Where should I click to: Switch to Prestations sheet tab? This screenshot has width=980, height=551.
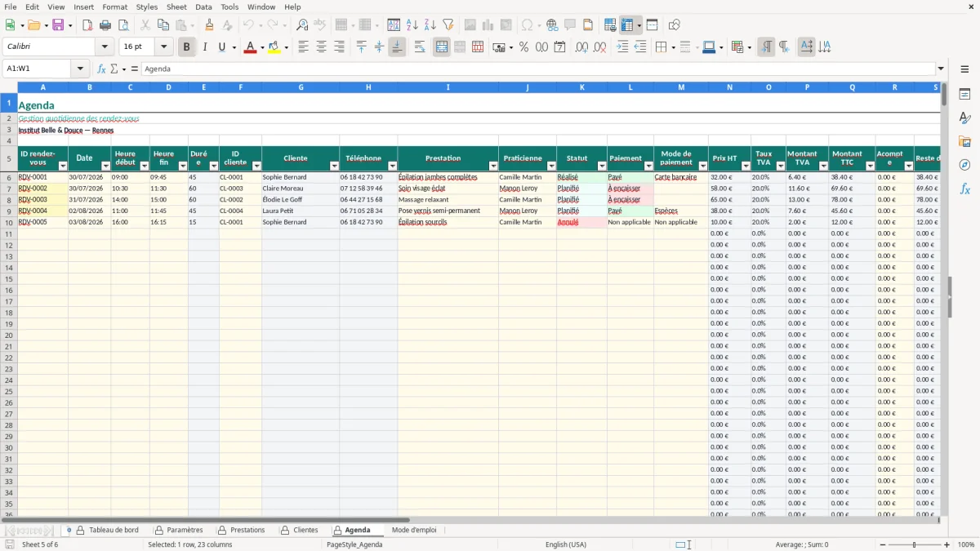point(240,531)
